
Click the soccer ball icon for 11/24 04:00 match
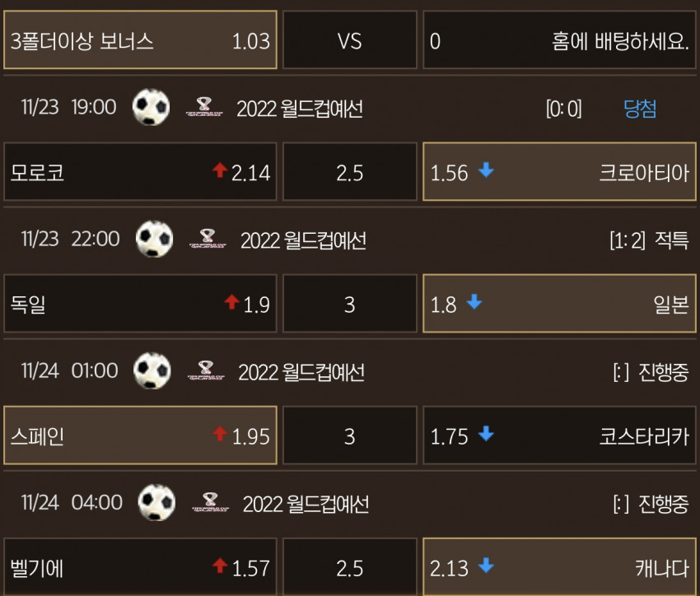(156, 503)
